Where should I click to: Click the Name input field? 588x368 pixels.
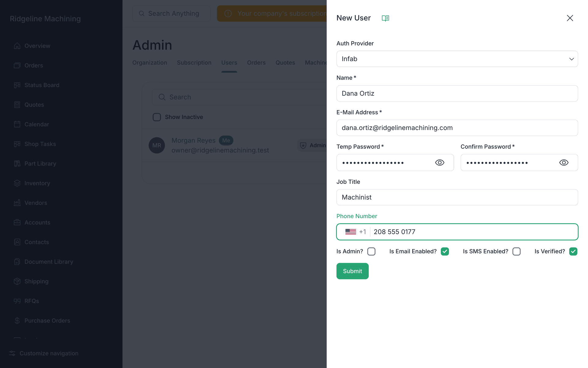457,94
